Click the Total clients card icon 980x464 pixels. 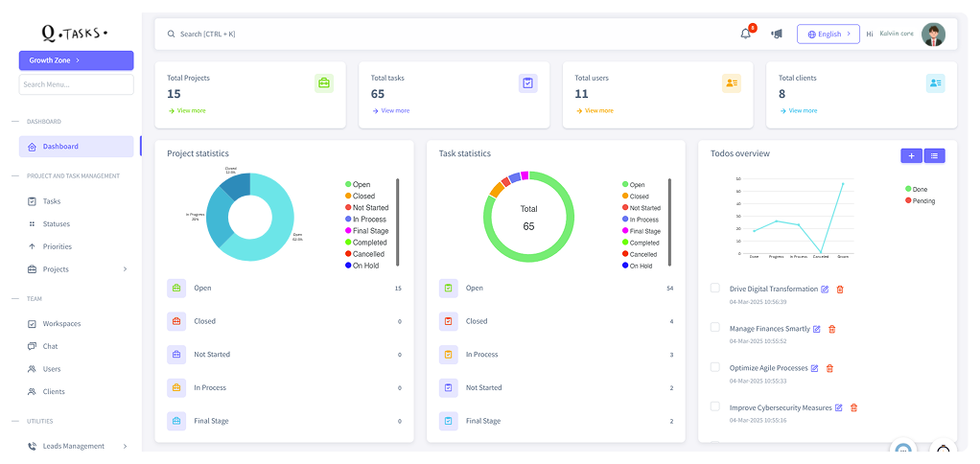(935, 83)
